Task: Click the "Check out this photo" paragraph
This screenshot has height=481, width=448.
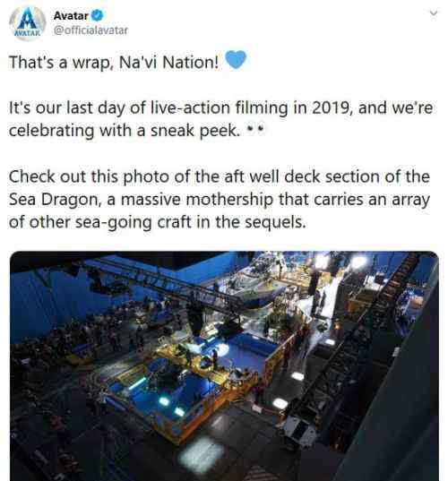Action: 220,200
